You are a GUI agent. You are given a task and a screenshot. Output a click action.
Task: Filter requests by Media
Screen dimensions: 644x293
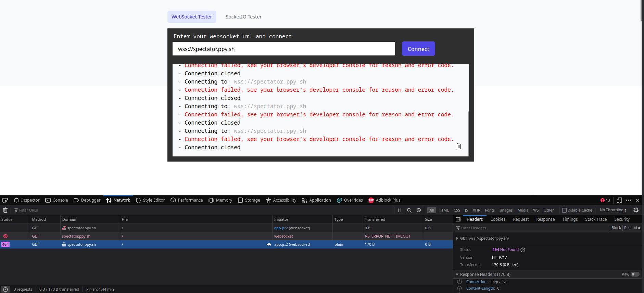[523, 210]
